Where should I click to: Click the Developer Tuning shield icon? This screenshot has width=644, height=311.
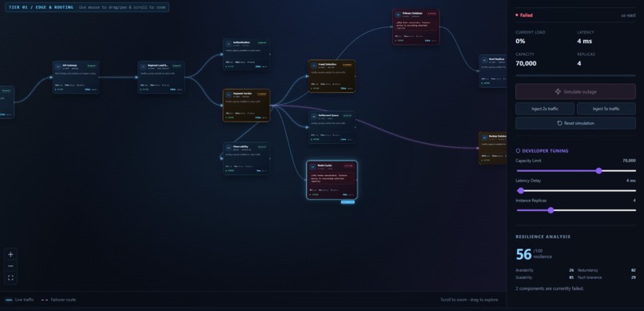518,151
